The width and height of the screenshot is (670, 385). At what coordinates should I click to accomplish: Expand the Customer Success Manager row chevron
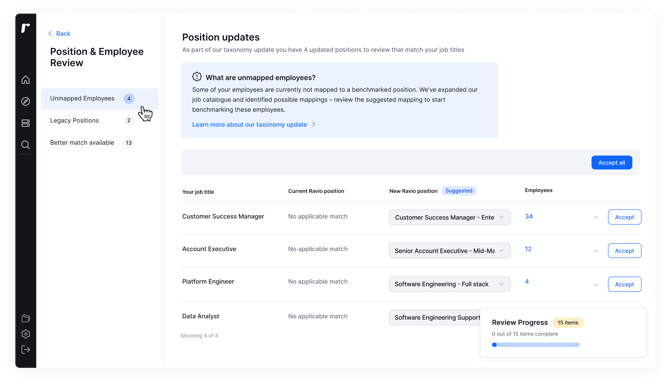596,217
